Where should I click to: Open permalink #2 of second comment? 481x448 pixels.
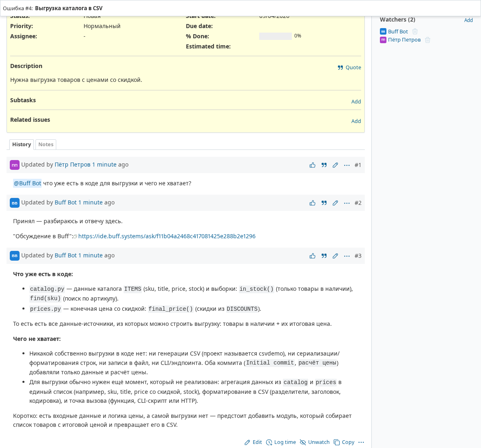pyautogui.click(x=357, y=203)
